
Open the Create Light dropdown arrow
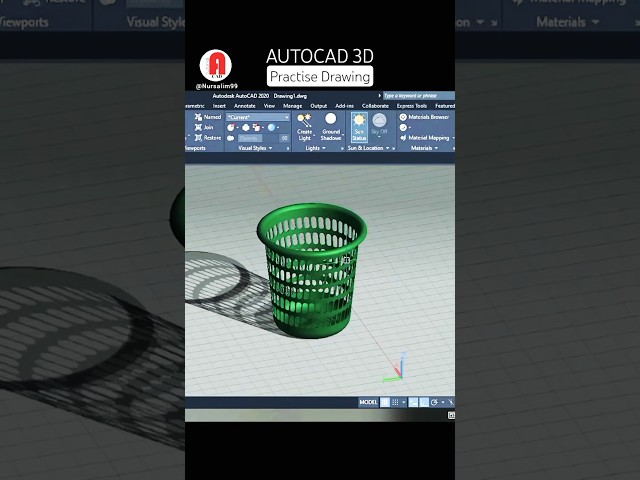(314, 135)
